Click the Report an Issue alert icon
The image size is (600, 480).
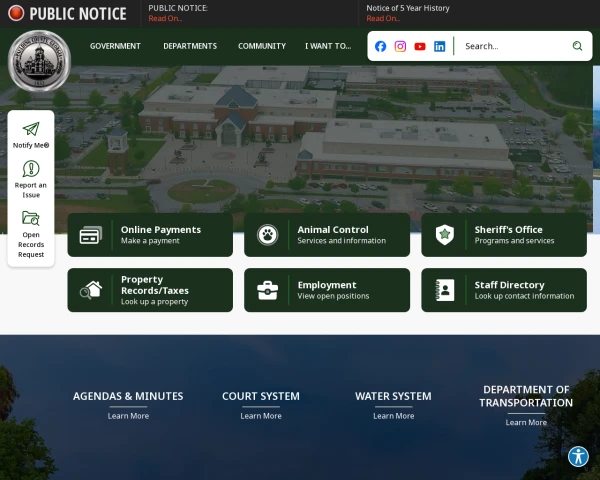[x=31, y=169]
